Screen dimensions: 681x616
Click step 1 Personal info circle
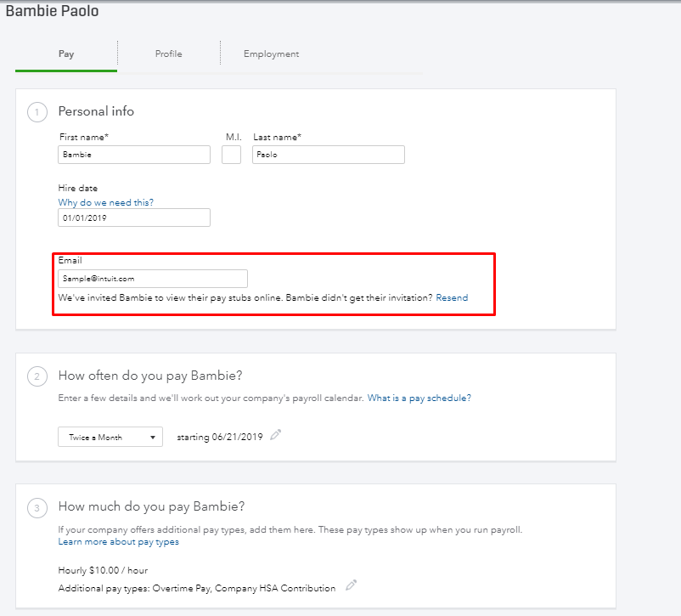[37, 112]
